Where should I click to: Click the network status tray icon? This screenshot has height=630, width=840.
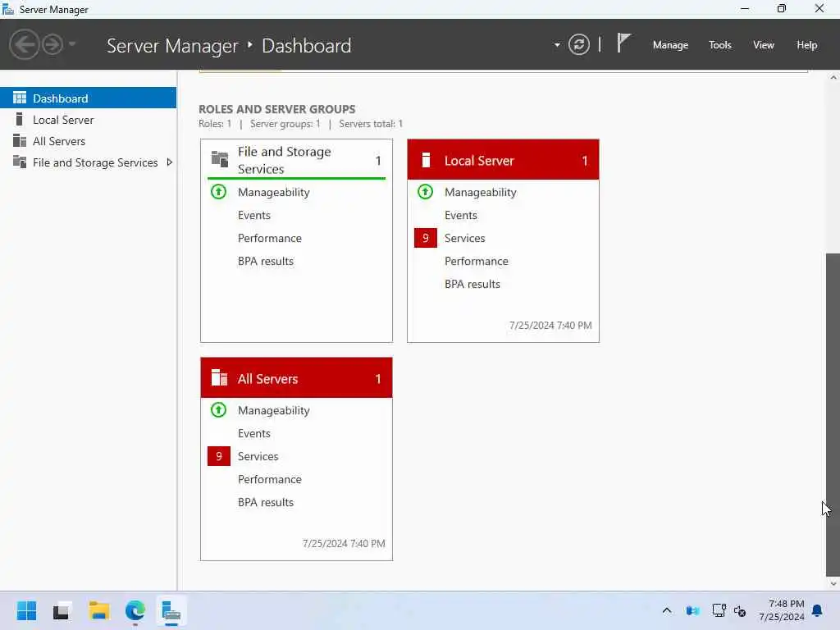click(719, 610)
